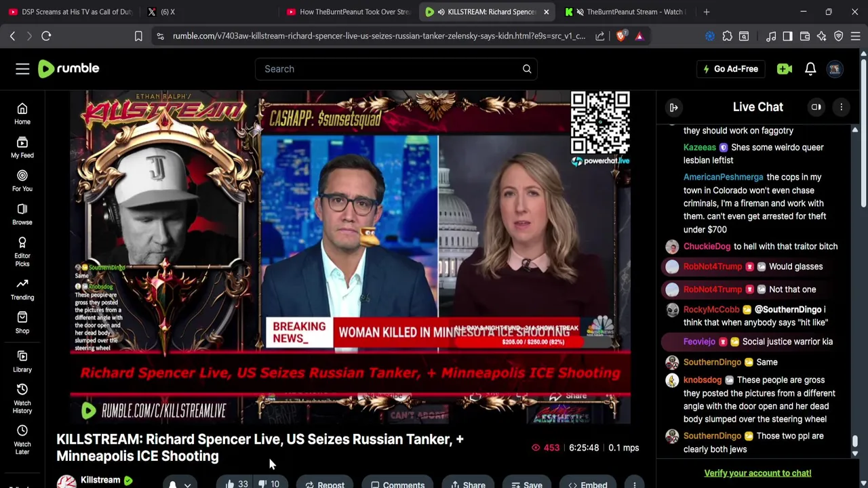This screenshot has width=868, height=488.
Task: Open RockyMcCobb chat username
Action: click(711, 310)
